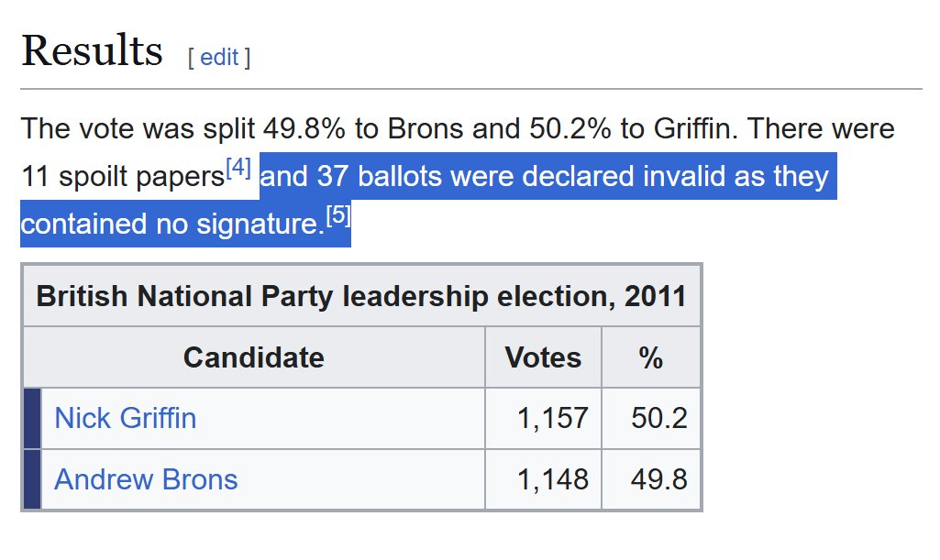Click the dark blue swatch beside Andrew Brons
The height and width of the screenshot is (560, 940).
[x=32, y=479]
